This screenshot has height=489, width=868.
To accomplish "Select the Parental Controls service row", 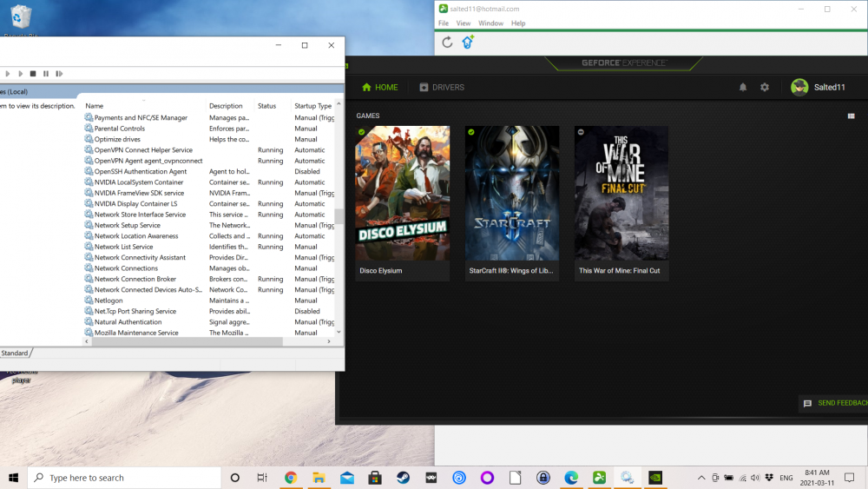I will [209, 129].
